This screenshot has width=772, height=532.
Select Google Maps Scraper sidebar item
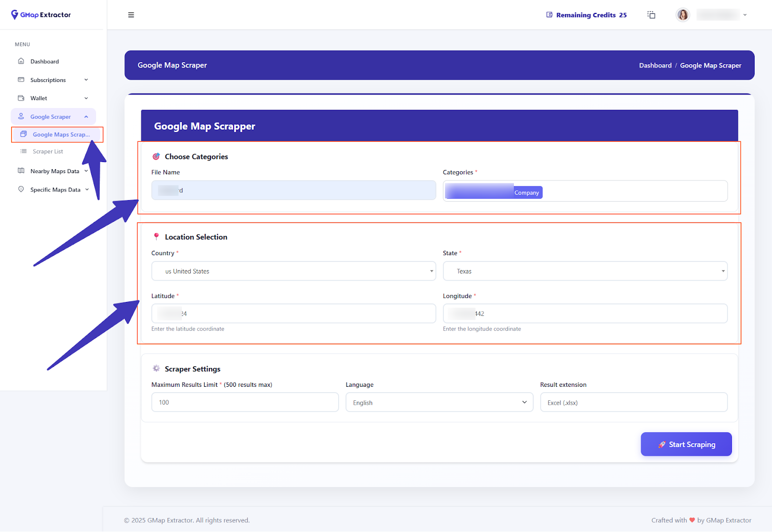pos(61,135)
